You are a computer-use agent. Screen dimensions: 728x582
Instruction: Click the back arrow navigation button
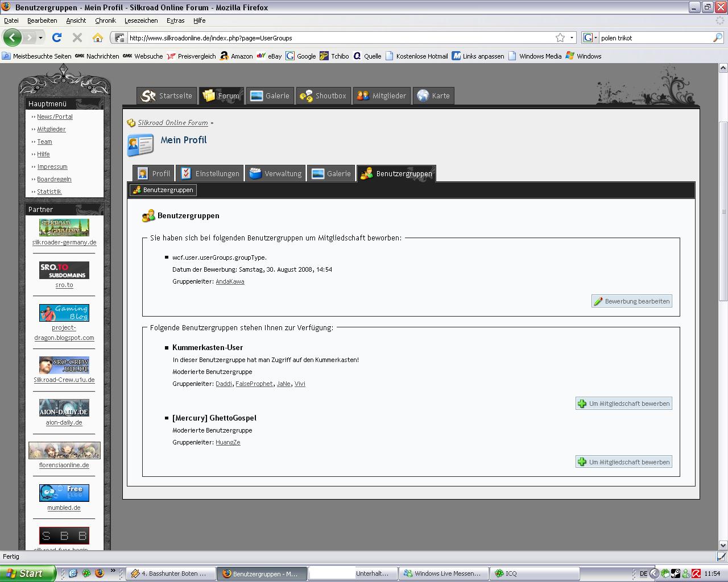point(13,38)
